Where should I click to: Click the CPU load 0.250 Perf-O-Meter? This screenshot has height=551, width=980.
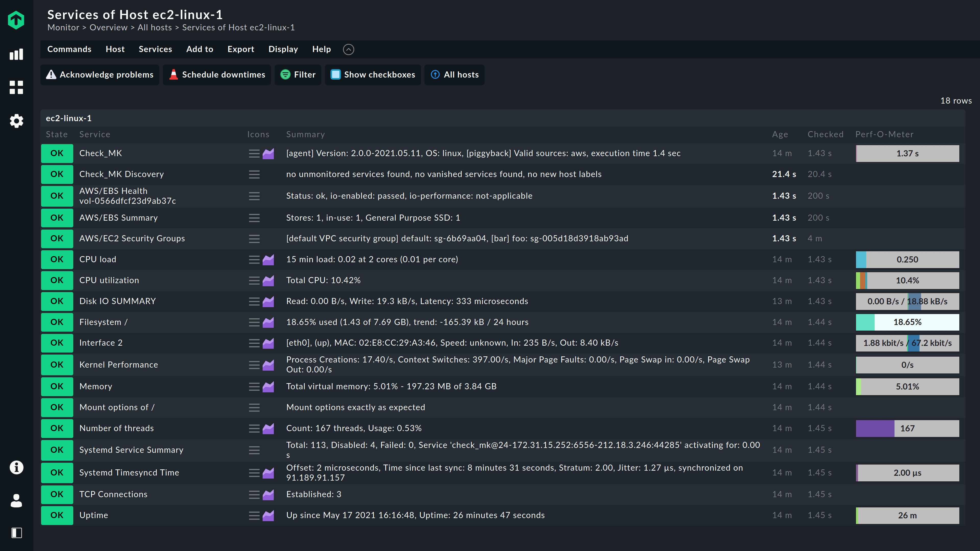pos(907,260)
